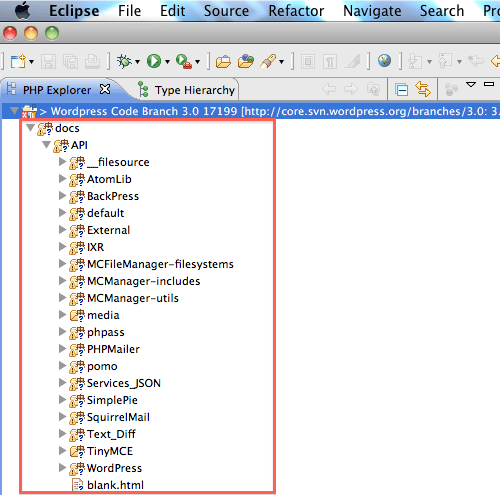Click the Back navigation arrow in explorer
Viewport: 500px width, 495px height.
click(329, 89)
